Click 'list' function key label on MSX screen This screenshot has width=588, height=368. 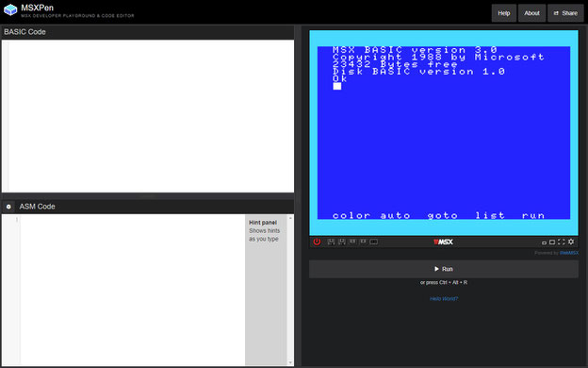pyautogui.click(x=490, y=215)
